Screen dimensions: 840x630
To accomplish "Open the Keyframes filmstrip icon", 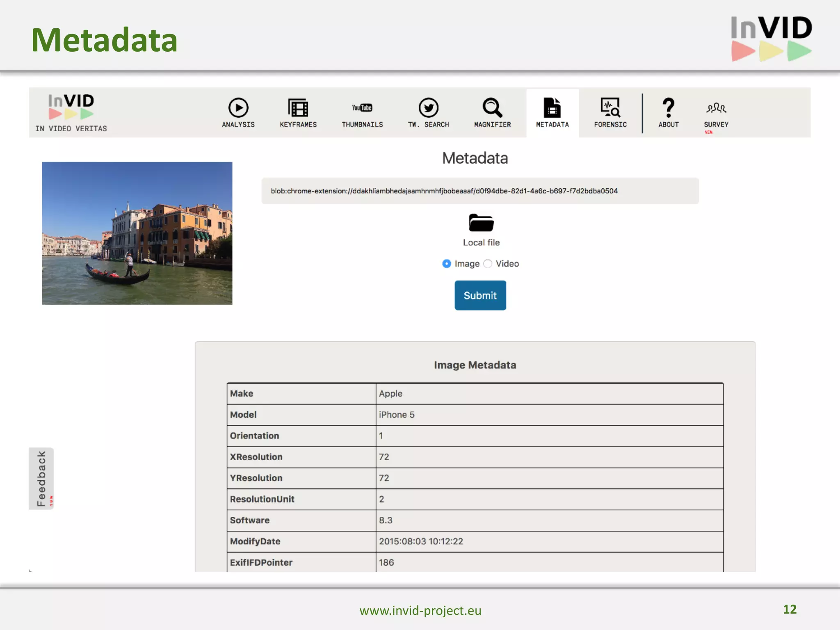I will click(298, 108).
